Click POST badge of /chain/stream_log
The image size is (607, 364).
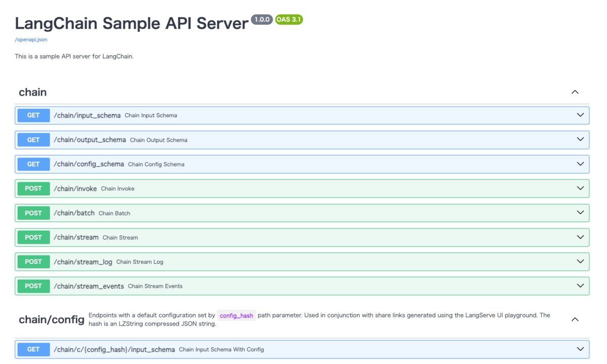pyautogui.click(x=33, y=261)
